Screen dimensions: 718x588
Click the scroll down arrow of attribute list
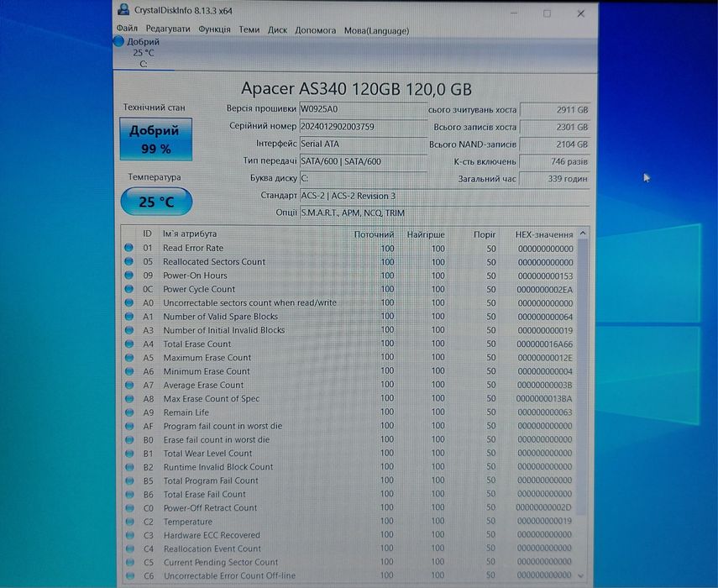[581, 575]
